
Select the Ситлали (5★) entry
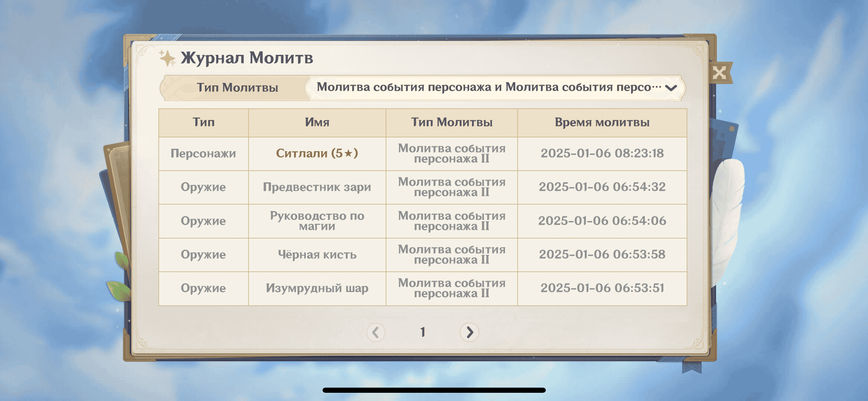(x=317, y=153)
